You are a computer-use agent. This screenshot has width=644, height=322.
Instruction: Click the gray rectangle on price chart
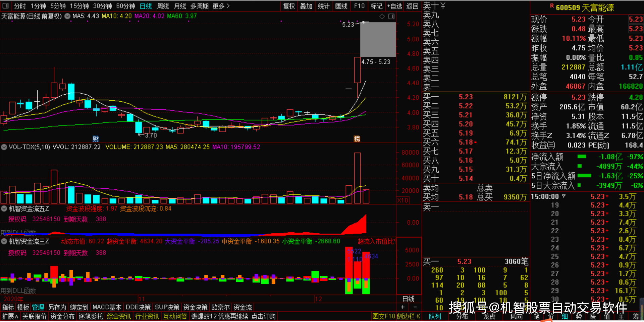[x=378, y=39]
